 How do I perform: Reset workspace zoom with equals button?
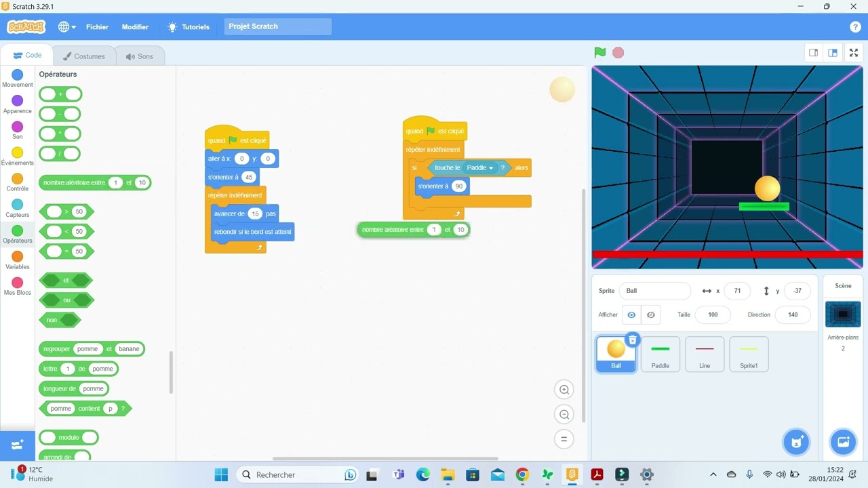tap(564, 439)
